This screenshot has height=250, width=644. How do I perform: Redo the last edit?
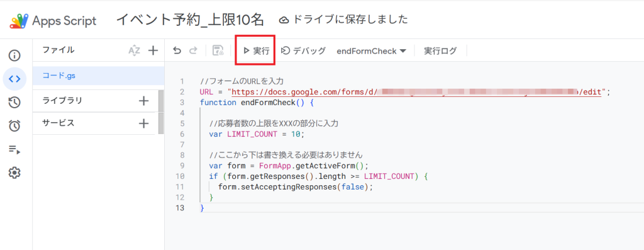click(x=193, y=50)
